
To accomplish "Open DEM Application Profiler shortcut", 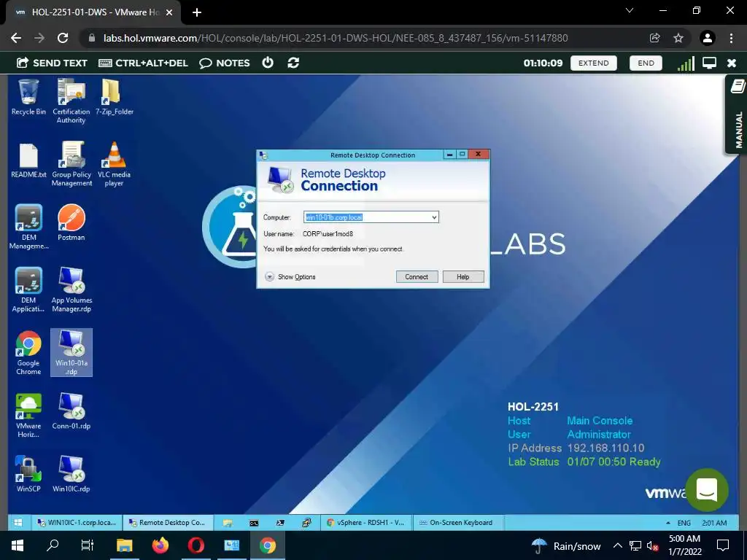I will (x=28, y=290).
